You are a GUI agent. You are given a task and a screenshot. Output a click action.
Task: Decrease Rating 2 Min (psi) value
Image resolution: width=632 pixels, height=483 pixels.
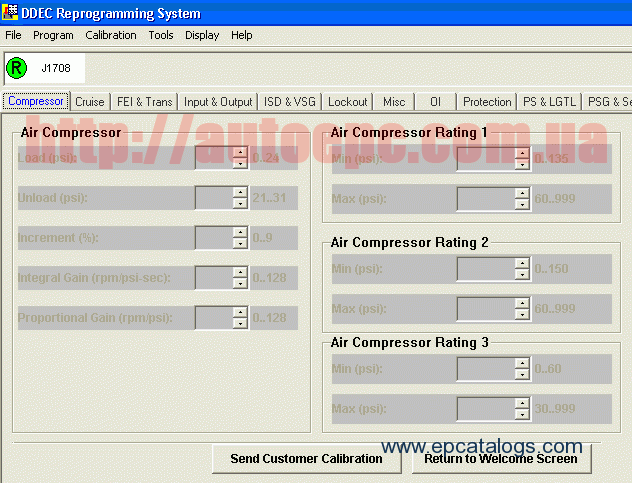[522, 275]
